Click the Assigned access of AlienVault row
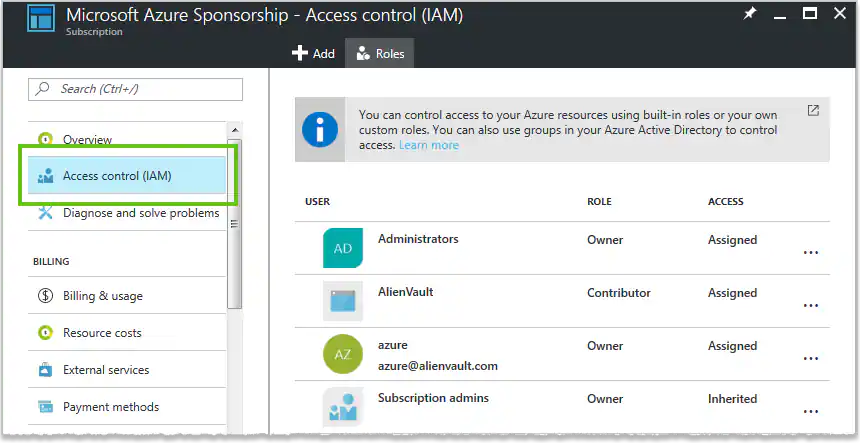This screenshot has height=443, width=860. click(x=732, y=293)
